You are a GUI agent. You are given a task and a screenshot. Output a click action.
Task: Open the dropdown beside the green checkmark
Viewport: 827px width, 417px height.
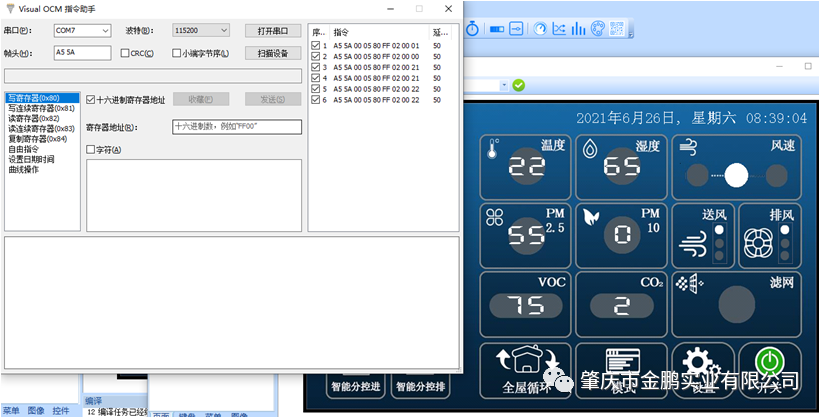pos(505,85)
